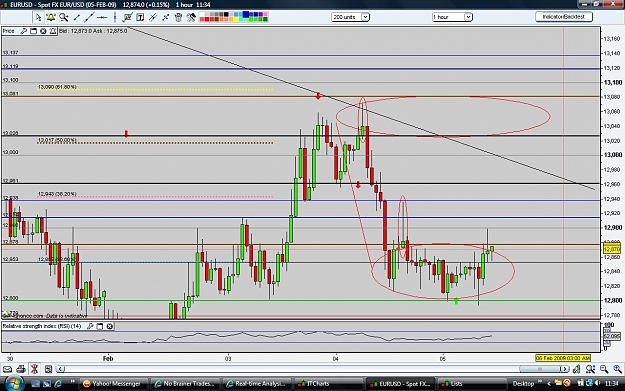Click the envelope email icon
The image size is (625, 391).
pyautogui.click(x=7, y=369)
